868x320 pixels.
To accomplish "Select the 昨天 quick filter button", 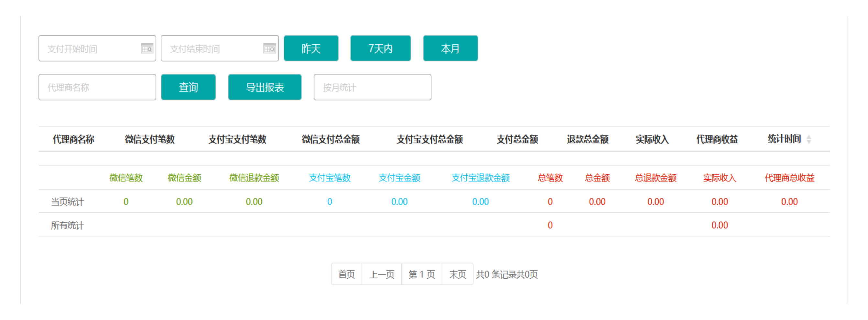I will coord(311,48).
